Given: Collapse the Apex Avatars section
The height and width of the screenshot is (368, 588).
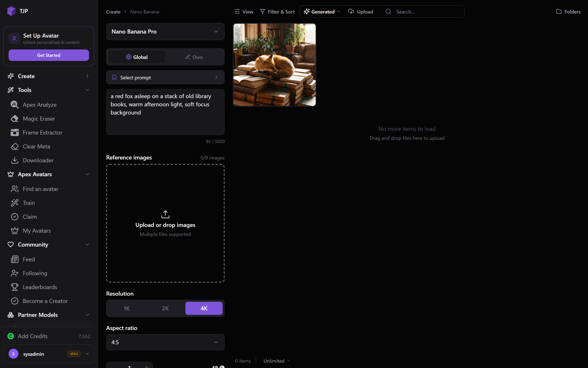Looking at the screenshot, I should pyautogui.click(x=49, y=174).
